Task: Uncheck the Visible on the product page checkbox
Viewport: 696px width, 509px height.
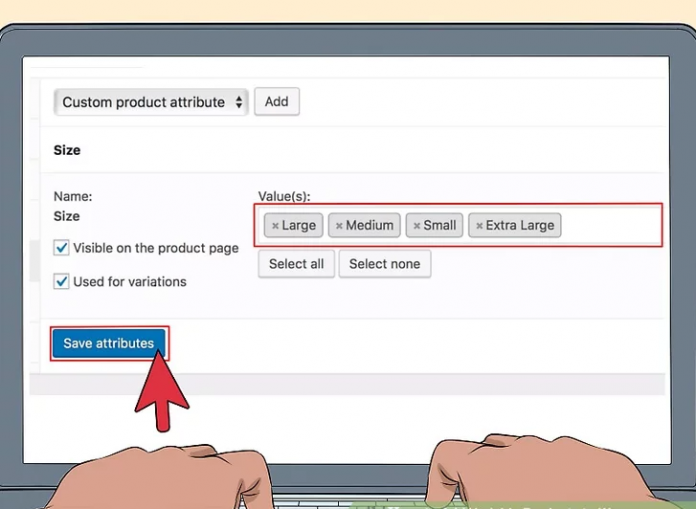Action: (62, 248)
